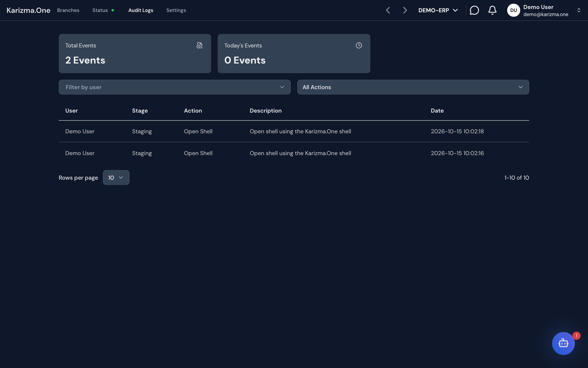The height and width of the screenshot is (368, 588).
Task: Open notifications bell
Action: 492,10
